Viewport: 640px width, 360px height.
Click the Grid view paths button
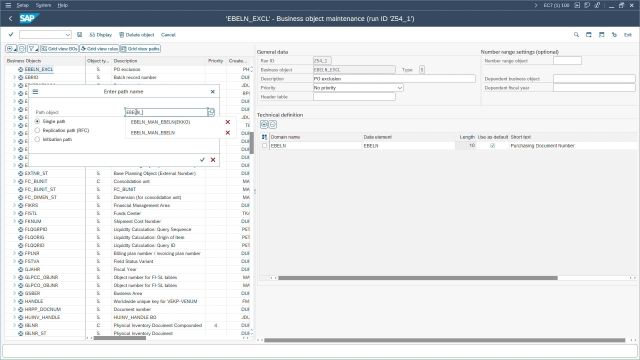140,49
